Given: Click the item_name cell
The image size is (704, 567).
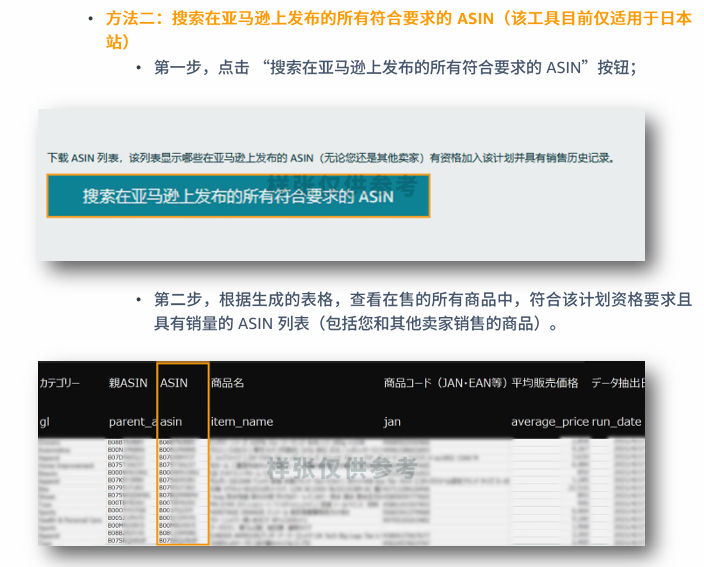Looking at the screenshot, I should tap(242, 422).
